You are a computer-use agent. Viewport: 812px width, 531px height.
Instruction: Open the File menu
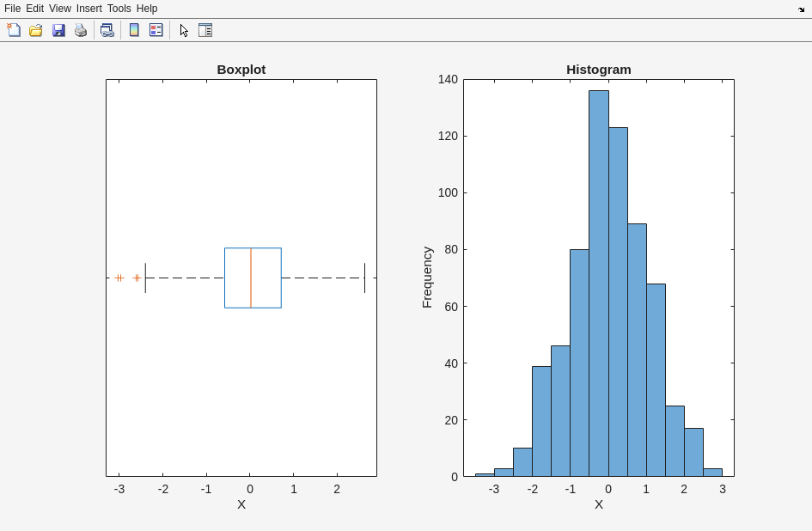pos(12,9)
